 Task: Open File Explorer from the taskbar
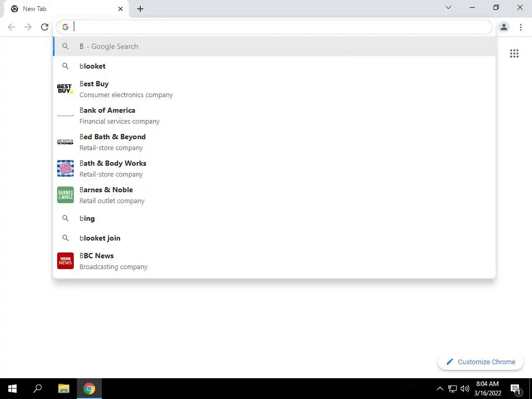pyautogui.click(x=63, y=389)
